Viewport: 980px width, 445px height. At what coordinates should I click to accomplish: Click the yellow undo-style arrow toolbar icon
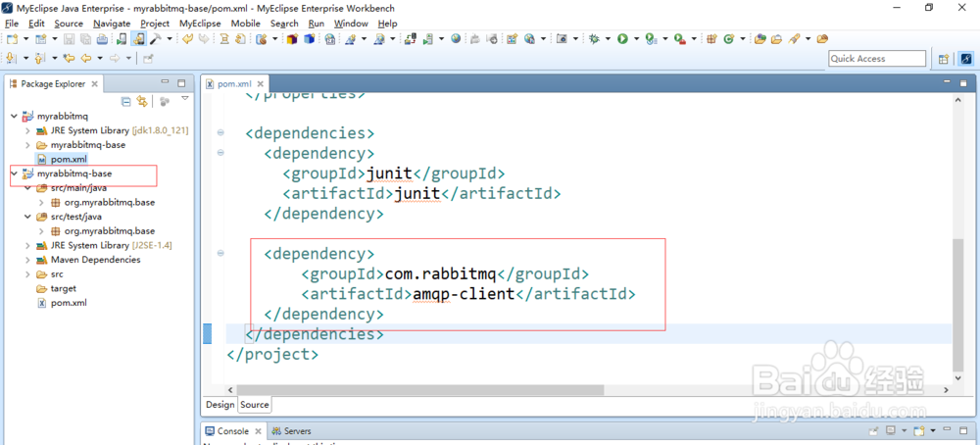187,39
